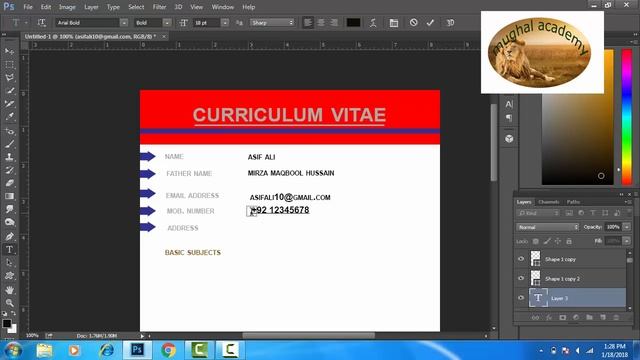Open the Sharp anti-aliasing dropdown
Image resolution: width=640 pixels, height=360 pixels.
272,23
